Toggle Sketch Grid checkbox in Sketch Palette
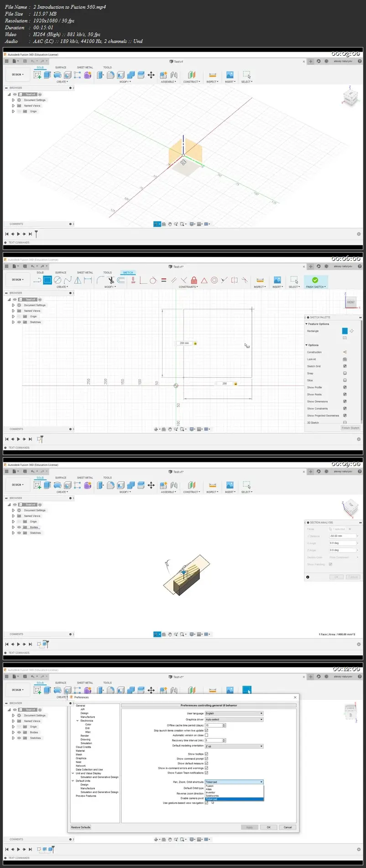This screenshot has height=868, width=366. 345,366
